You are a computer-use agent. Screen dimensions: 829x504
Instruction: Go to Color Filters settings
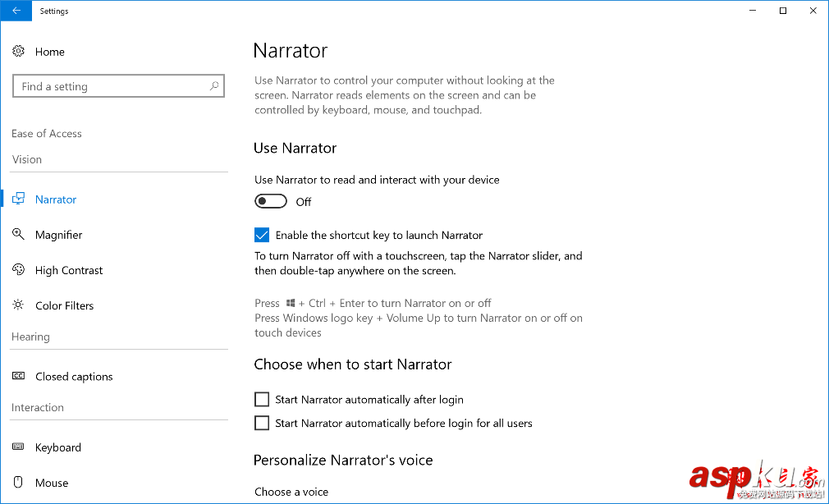click(x=65, y=305)
